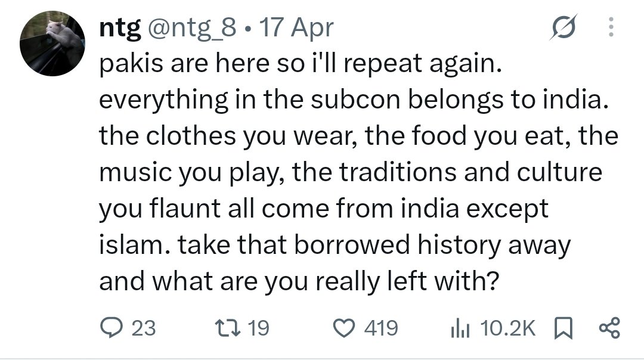
Task: Like the post with the heart icon
Action: pyautogui.click(x=343, y=328)
